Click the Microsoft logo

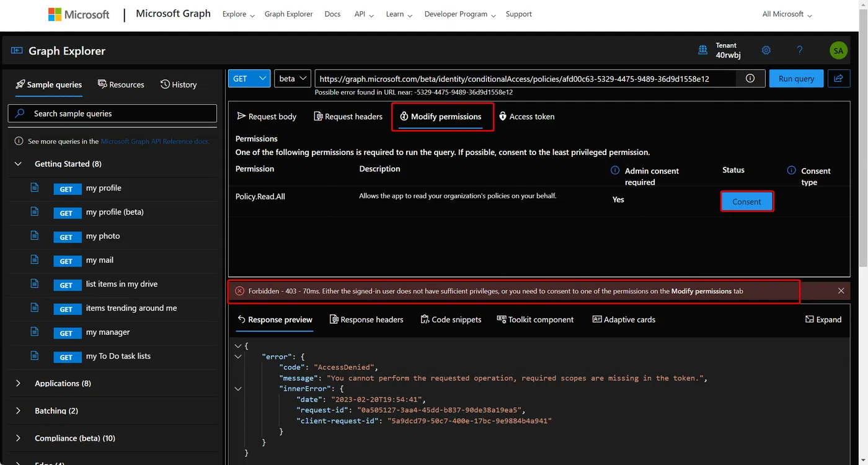79,14
